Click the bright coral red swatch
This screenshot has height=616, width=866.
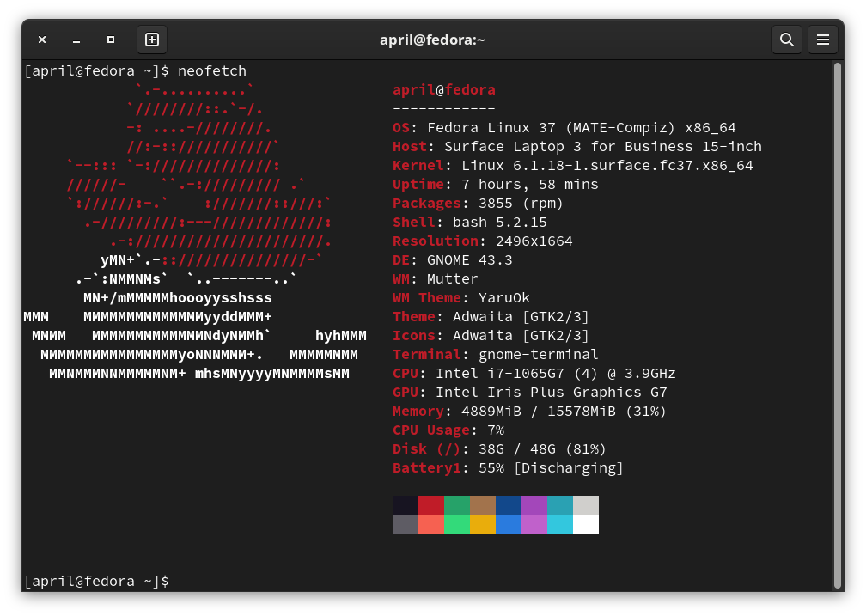[431, 524]
